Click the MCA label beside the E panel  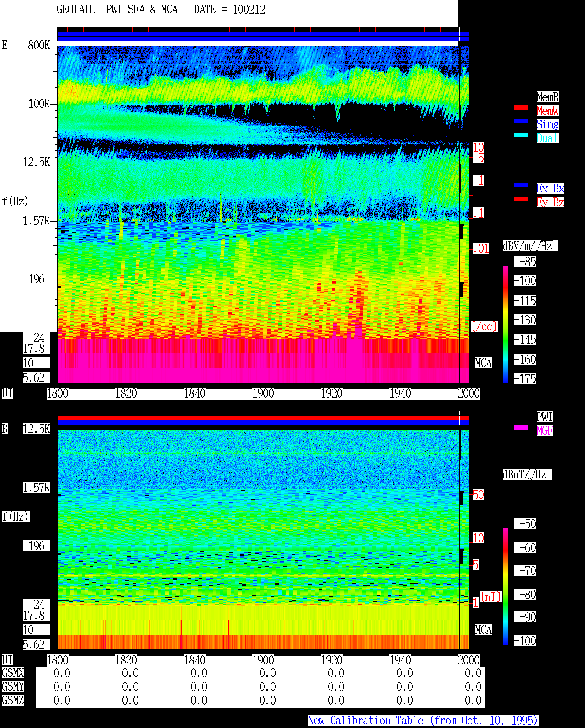(484, 363)
